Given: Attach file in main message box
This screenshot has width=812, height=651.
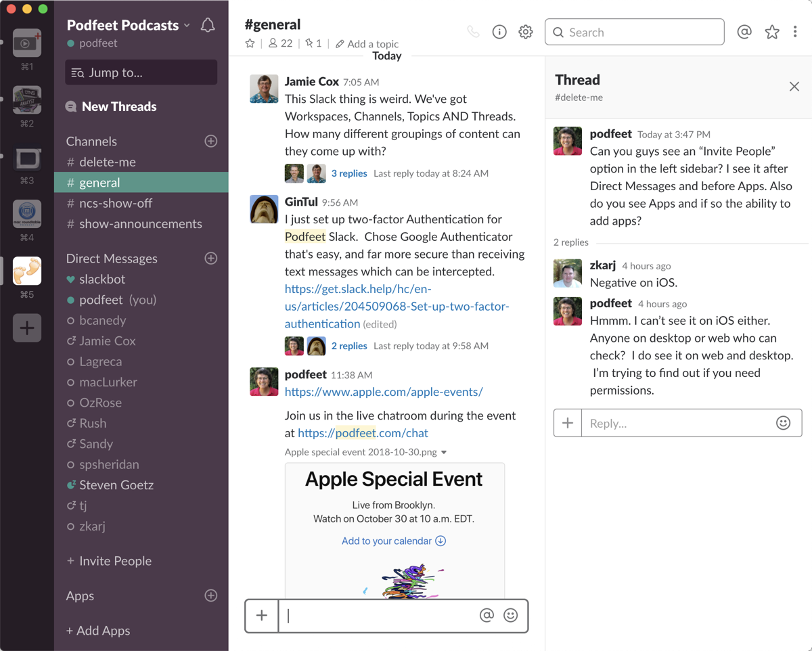Looking at the screenshot, I should click(262, 615).
